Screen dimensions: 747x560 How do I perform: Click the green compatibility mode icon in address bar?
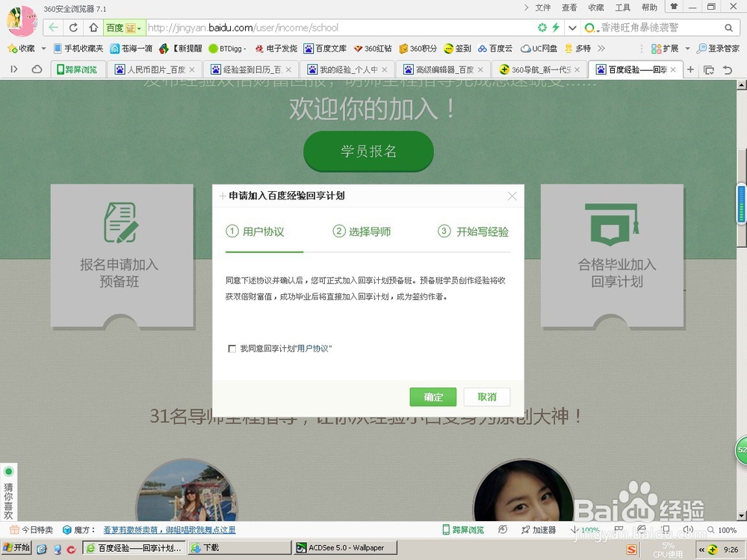(x=542, y=28)
